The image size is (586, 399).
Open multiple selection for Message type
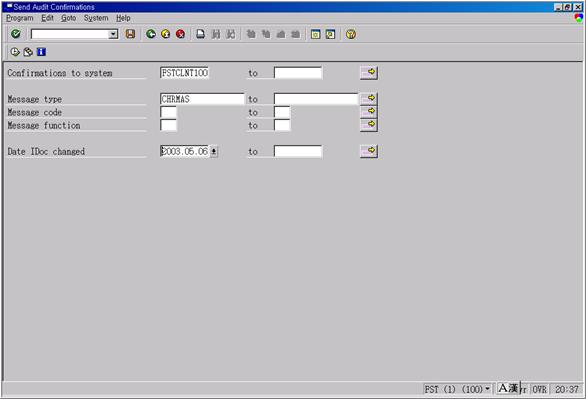point(369,99)
